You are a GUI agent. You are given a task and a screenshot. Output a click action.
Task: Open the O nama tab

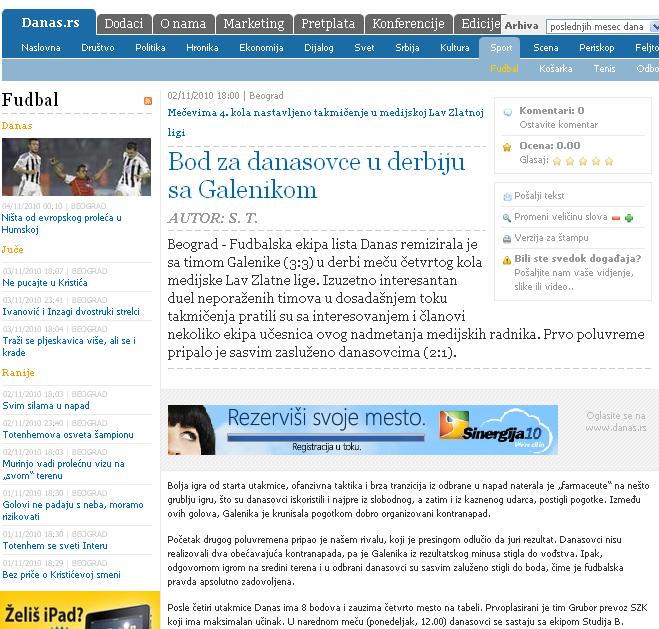[183, 24]
